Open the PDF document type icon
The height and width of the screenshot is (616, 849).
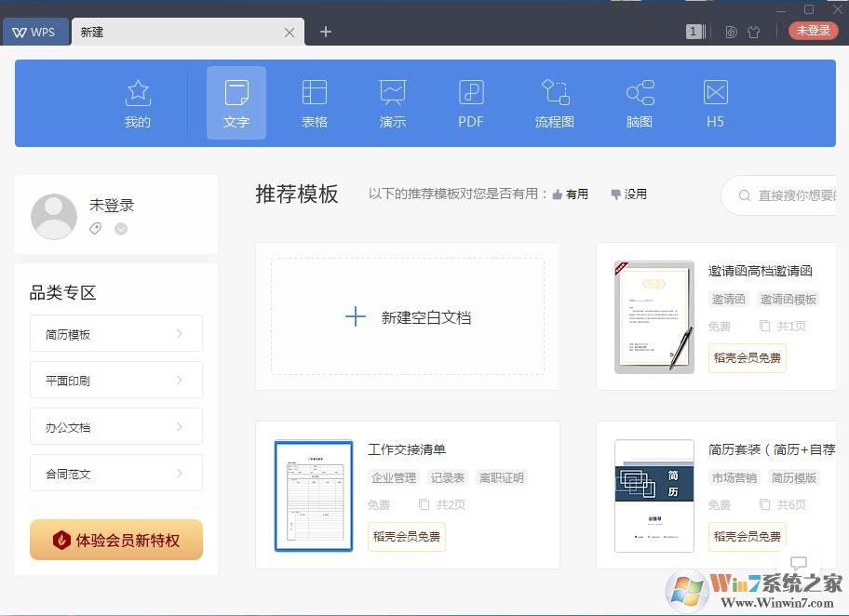click(471, 102)
